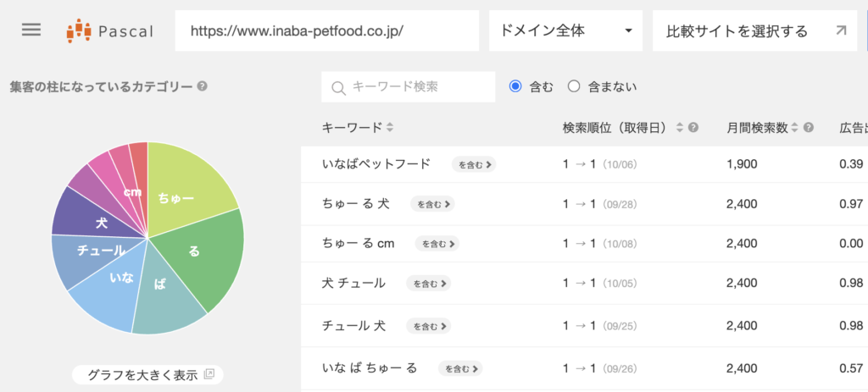
Task: Click the キーワード column header
Action: click(352, 128)
